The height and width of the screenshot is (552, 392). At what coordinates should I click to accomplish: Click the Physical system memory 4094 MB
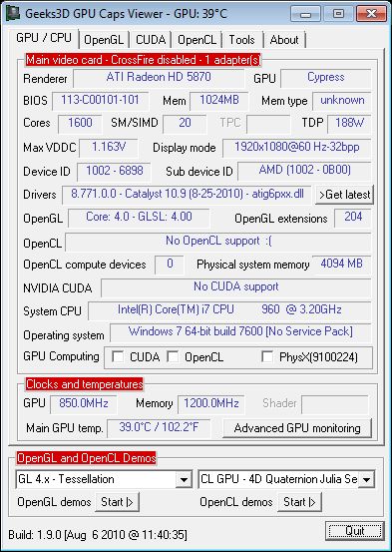(x=342, y=265)
